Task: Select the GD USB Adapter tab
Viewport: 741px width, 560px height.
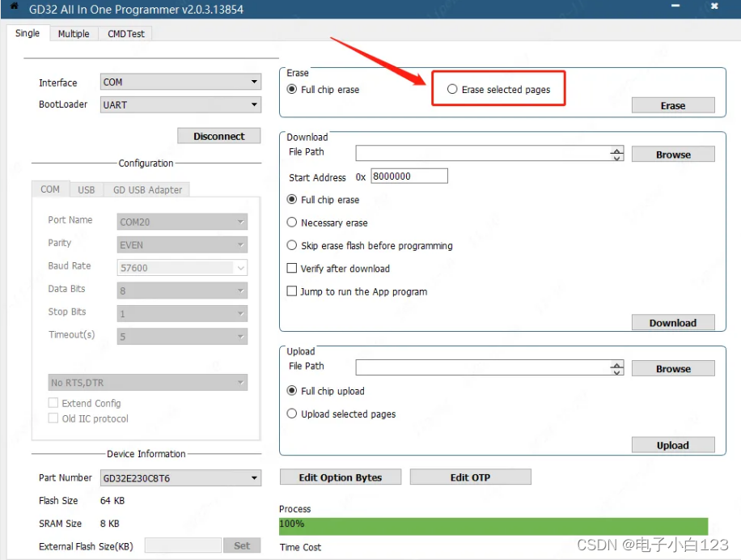Action: tap(147, 189)
